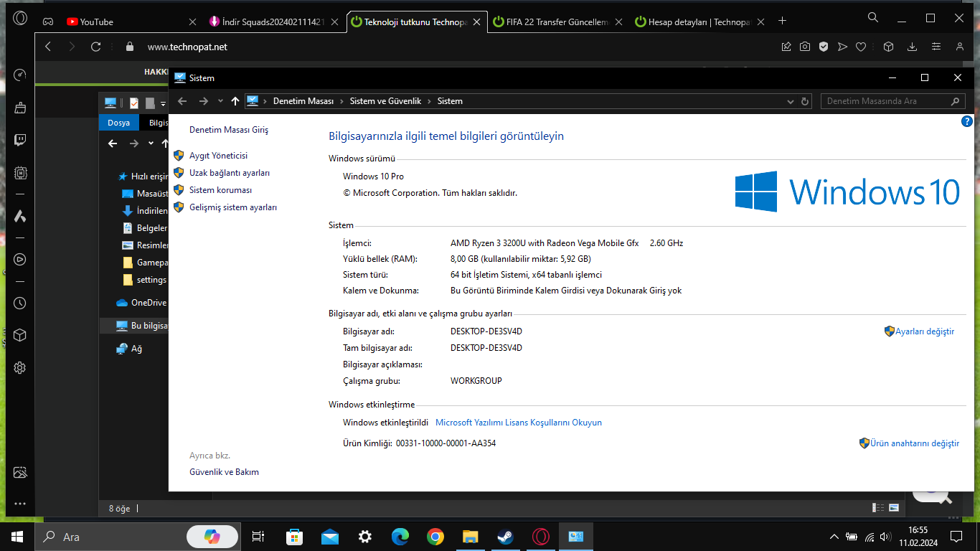
Task: Open Opera account profile icon
Action: 960,47
